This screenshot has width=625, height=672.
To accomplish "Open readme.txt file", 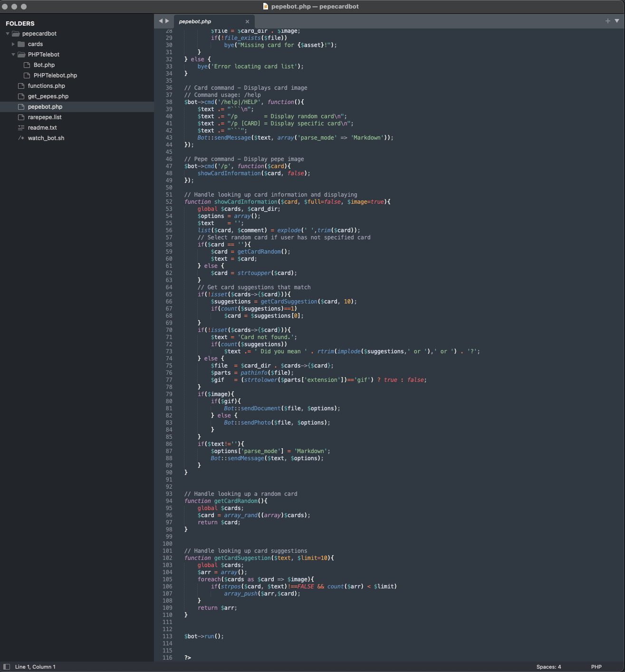I will tap(42, 128).
